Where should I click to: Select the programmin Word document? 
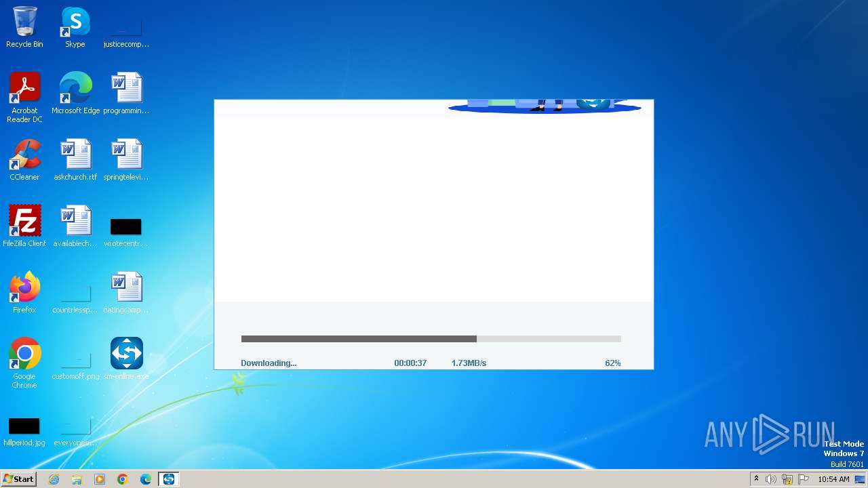click(126, 93)
